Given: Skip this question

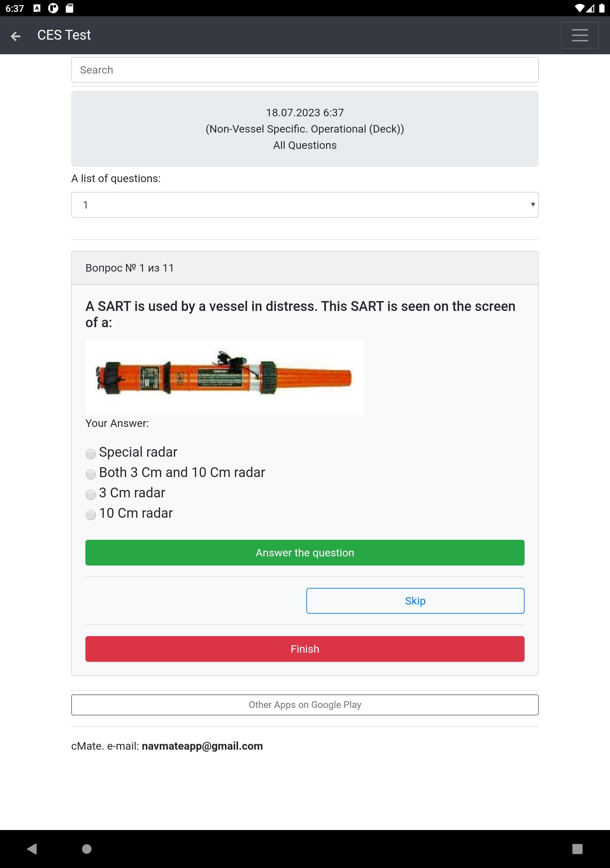Looking at the screenshot, I should click(415, 601).
